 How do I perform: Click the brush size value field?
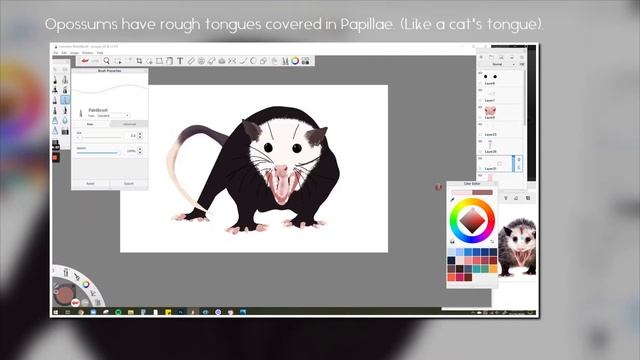(131, 136)
